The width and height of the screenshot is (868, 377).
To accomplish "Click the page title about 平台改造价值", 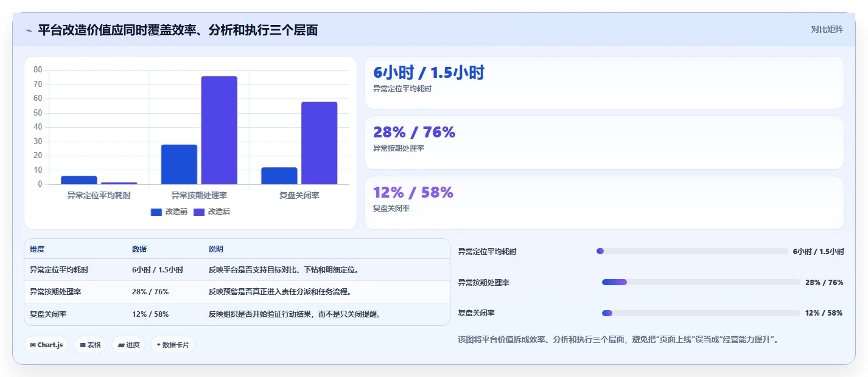I will [178, 30].
